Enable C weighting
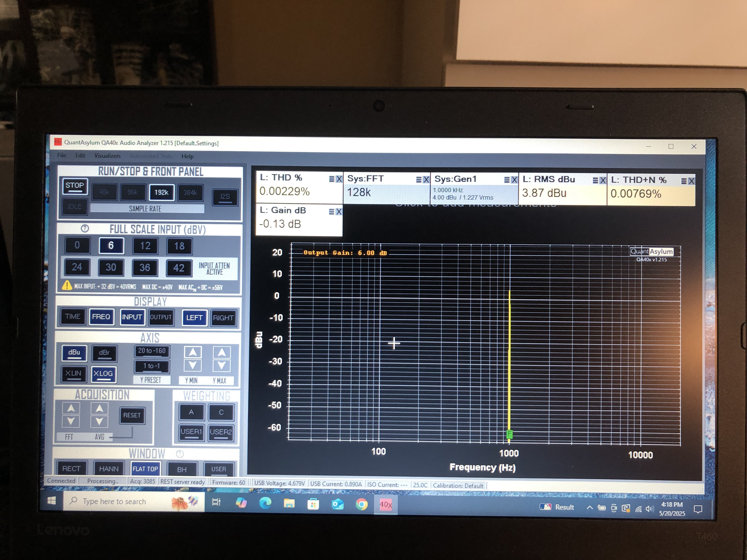The image size is (747, 560). tap(221, 412)
